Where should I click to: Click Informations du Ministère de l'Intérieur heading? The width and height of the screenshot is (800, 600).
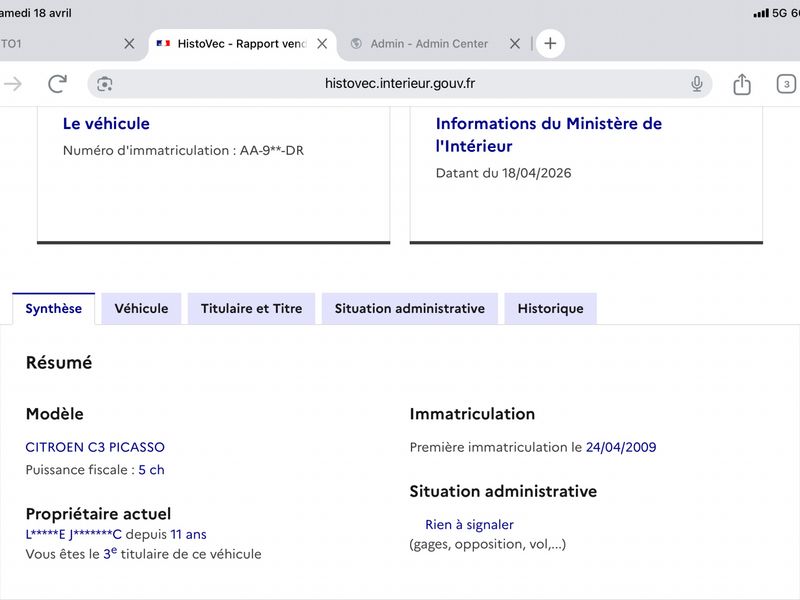tap(548, 135)
